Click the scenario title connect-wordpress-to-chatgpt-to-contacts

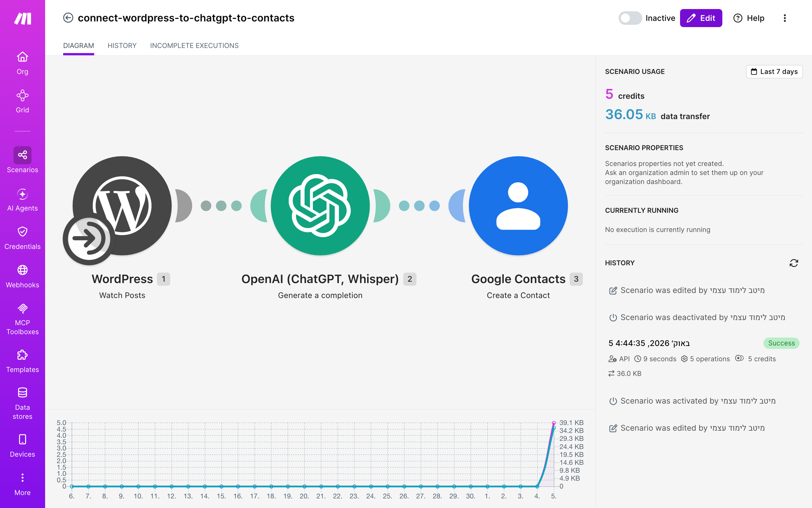click(186, 18)
